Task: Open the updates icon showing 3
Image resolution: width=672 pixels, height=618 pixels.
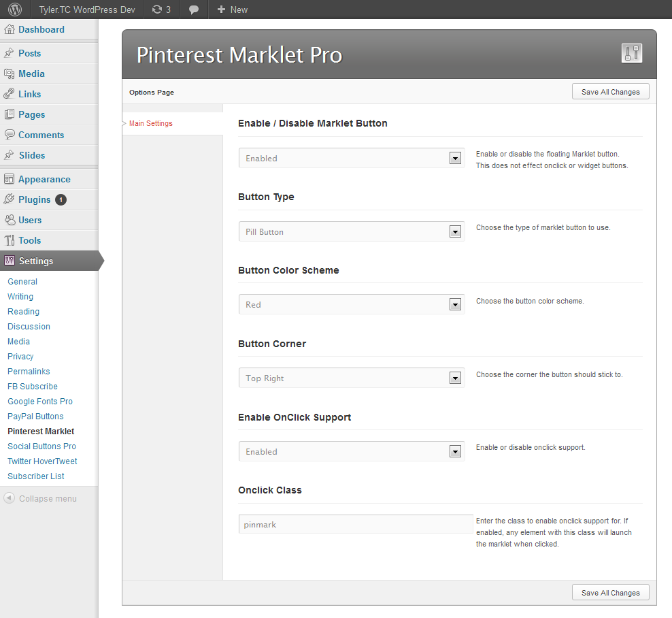Action: point(157,10)
